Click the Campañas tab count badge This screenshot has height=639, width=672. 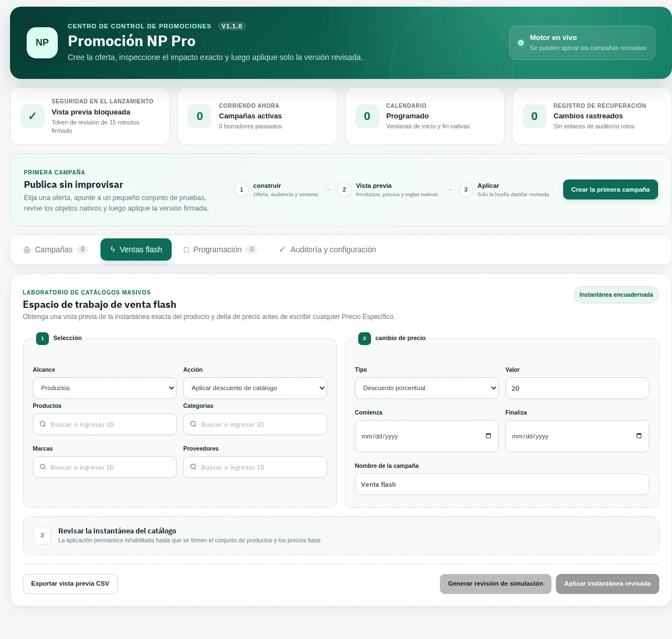coord(83,249)
